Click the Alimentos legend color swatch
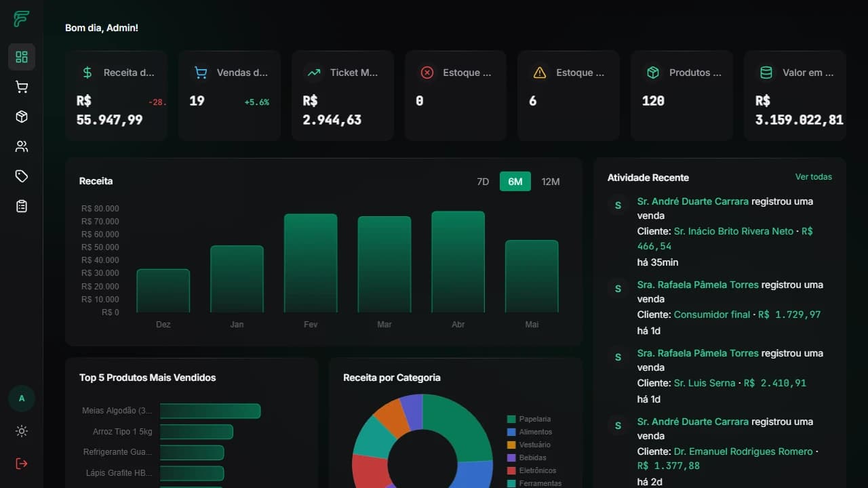This screenshot has height=488, width=868. [x=511, y=432]
